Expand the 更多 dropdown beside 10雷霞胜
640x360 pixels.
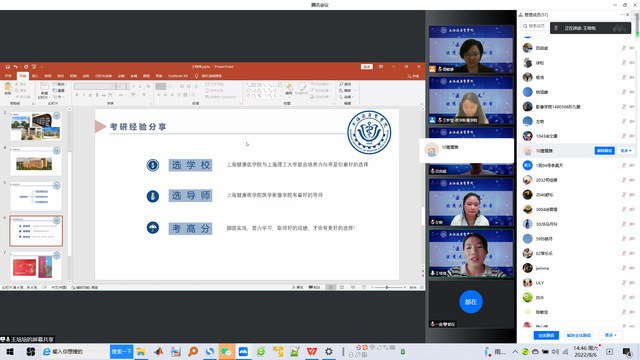626,151
